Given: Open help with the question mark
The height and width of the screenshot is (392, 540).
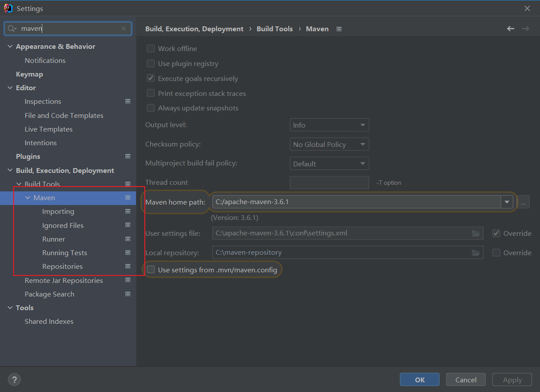Looking at the screenshot, I should [x=14, y=380].
